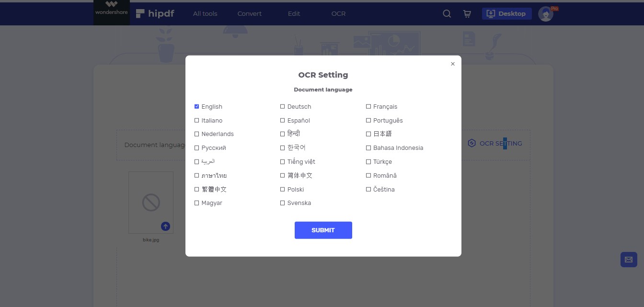Select the Svenska language checkbox
The image size is (644, 307).
coord(283,203)
